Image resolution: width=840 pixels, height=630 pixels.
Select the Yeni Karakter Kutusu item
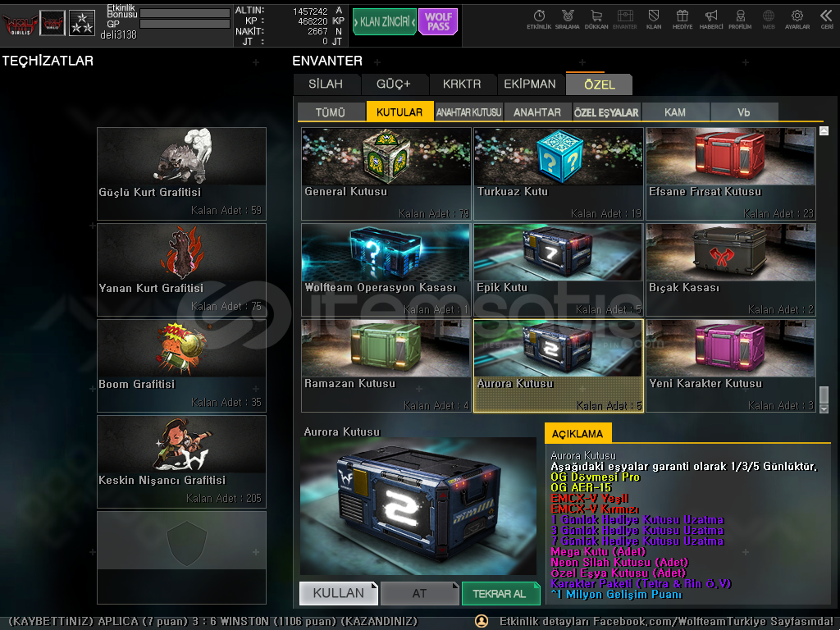(x=731, y=366)
